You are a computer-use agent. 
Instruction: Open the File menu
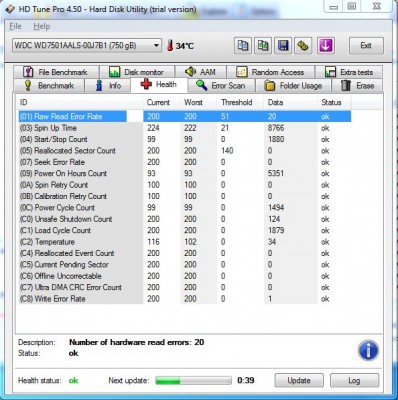(x=16, y=26)
